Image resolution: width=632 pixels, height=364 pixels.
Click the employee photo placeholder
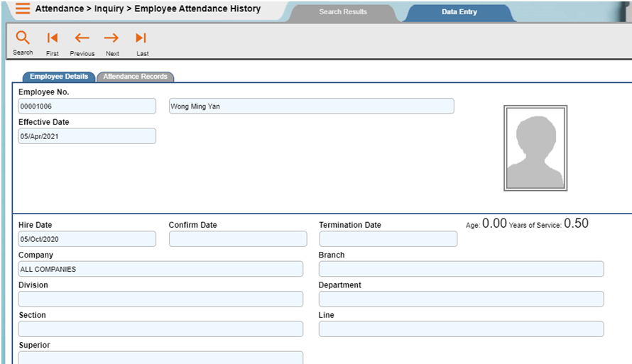click(x=535, y=148)
